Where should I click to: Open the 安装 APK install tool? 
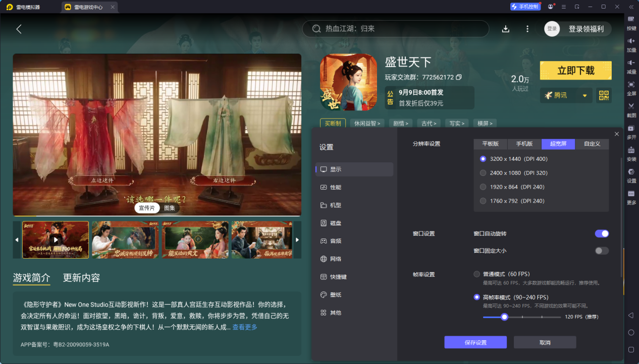631,153
